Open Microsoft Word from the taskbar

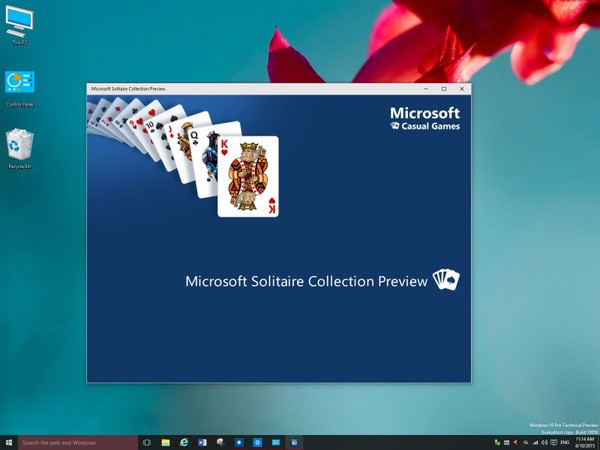tap(202, 443)
